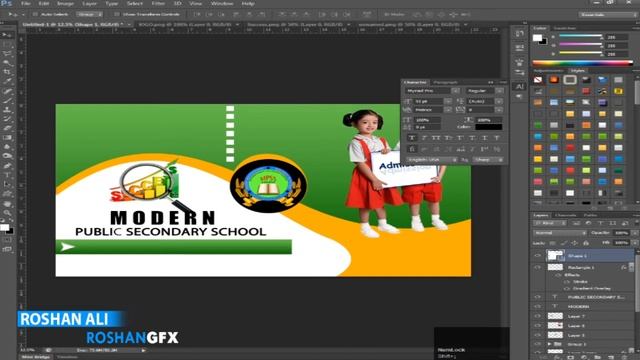Image resolution: width=640 pixels, height=360 pixels.
Task: Click lock all icon in Layers
Action: pos(585,243)
